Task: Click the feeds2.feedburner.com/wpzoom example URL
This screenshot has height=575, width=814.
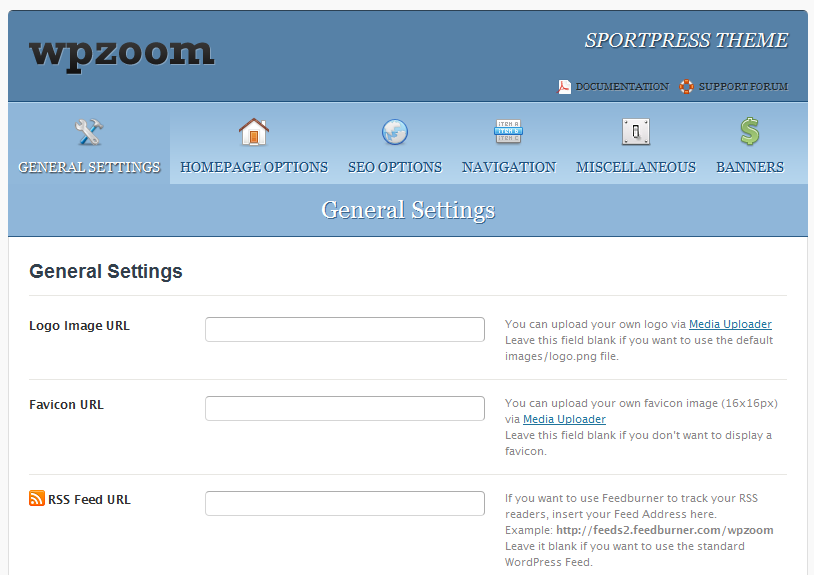Action: [x=664, y=530]
